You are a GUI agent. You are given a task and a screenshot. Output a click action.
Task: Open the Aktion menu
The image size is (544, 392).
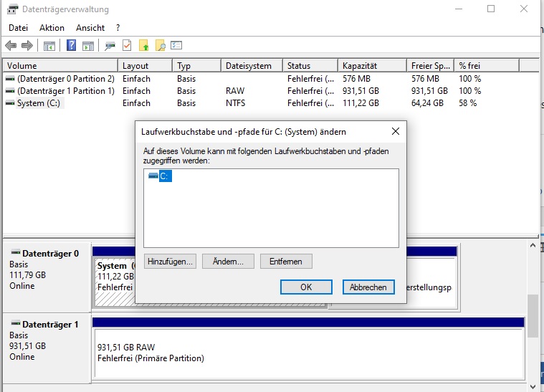coord(52,28)
